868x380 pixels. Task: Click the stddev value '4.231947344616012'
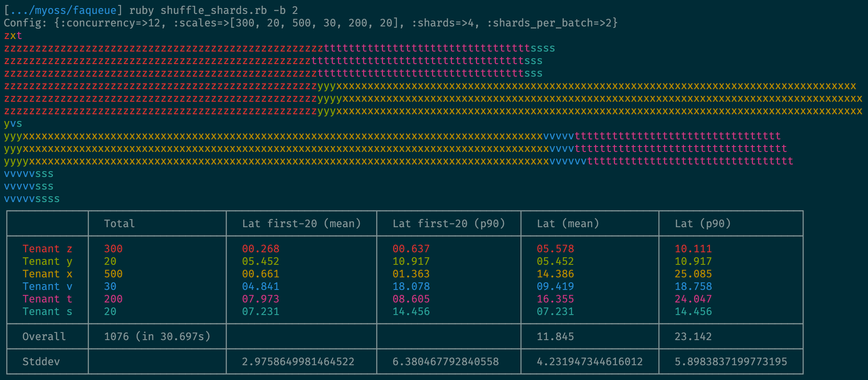point(590,362)
